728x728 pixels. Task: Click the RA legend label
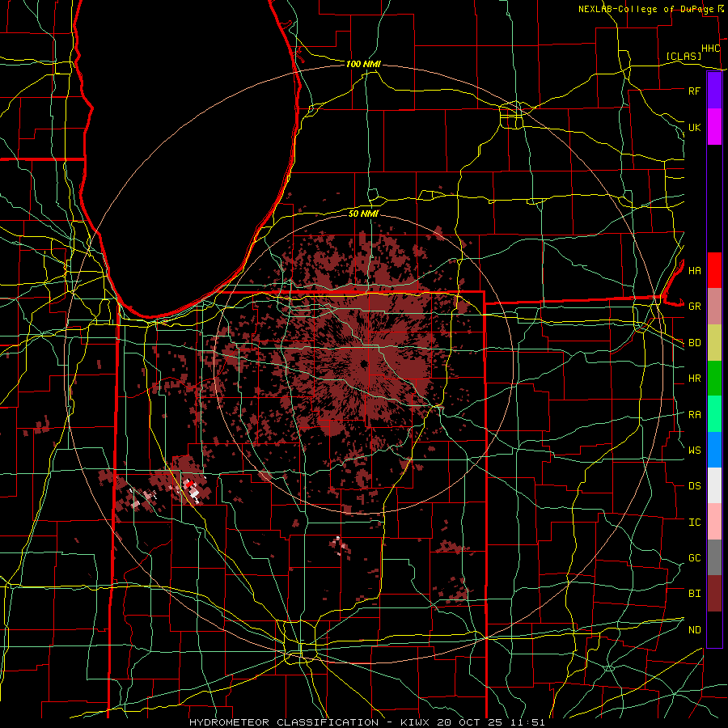(x=694, y=415)
